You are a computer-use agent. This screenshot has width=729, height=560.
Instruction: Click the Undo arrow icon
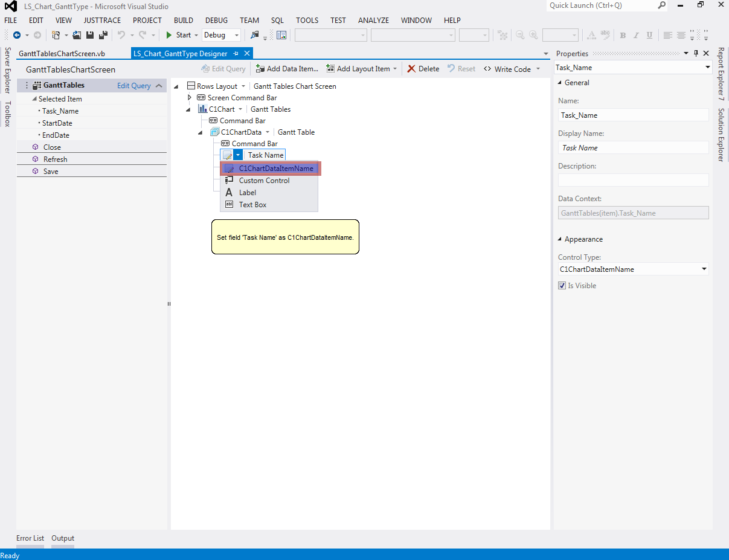(121, 35)
